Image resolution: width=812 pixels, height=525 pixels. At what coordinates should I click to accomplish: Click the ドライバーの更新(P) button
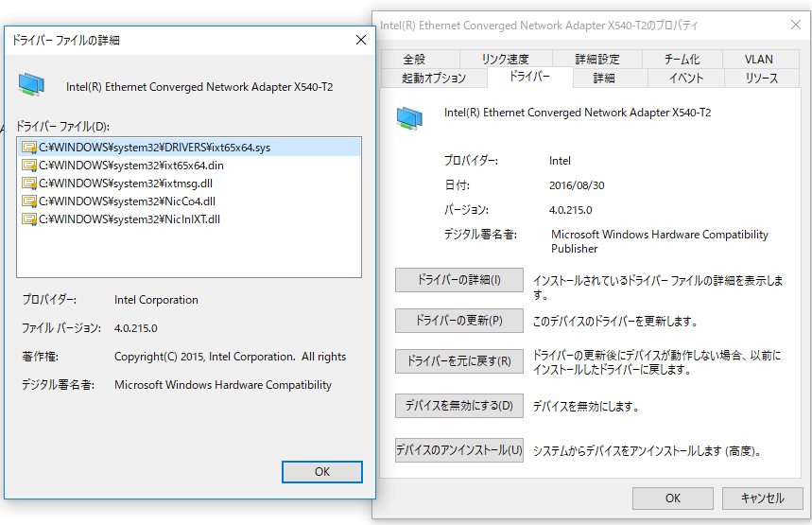tap(459, 321)
